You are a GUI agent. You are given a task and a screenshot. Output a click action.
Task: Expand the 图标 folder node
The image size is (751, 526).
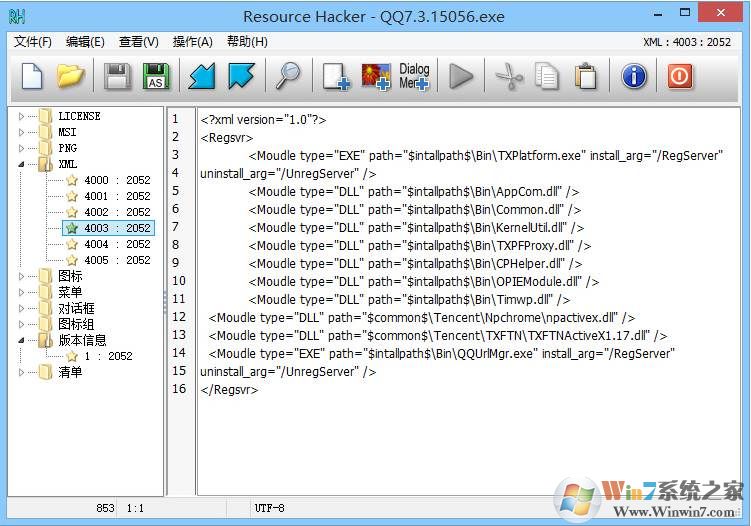pos(21,276)
